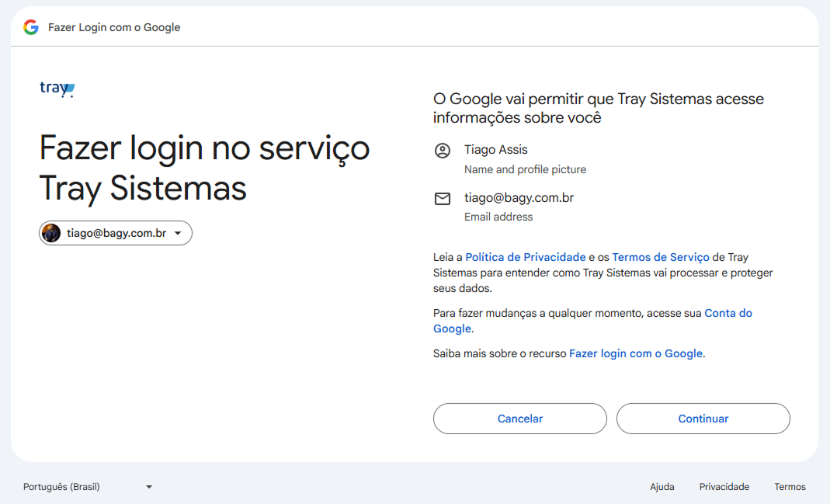The image size is (830, 504).
Task: Click the Cancelar button
Action: point(519,419)
